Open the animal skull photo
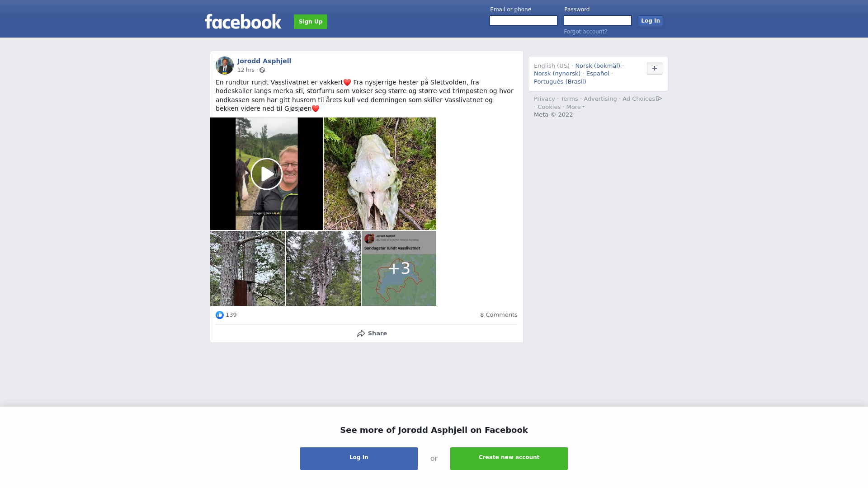The height and width of the screenshot is (488, 868). pos(380,174)
